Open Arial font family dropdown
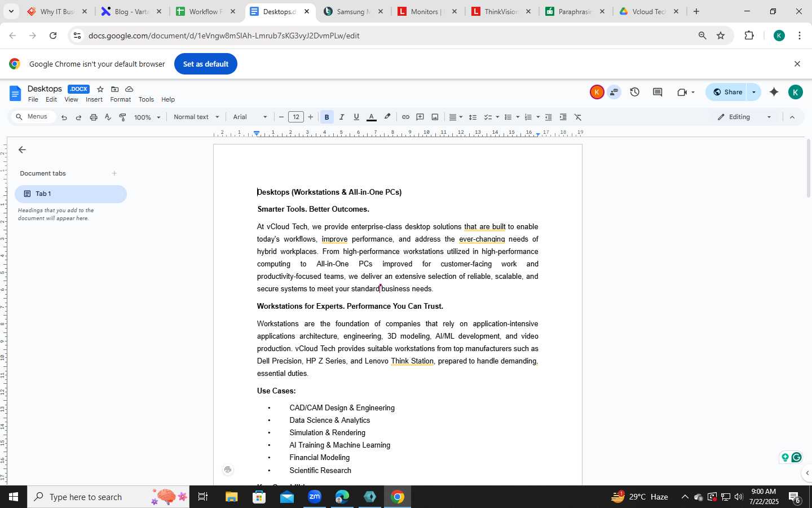This screenshot has height=508, width=812. click(x=250, y=117)
